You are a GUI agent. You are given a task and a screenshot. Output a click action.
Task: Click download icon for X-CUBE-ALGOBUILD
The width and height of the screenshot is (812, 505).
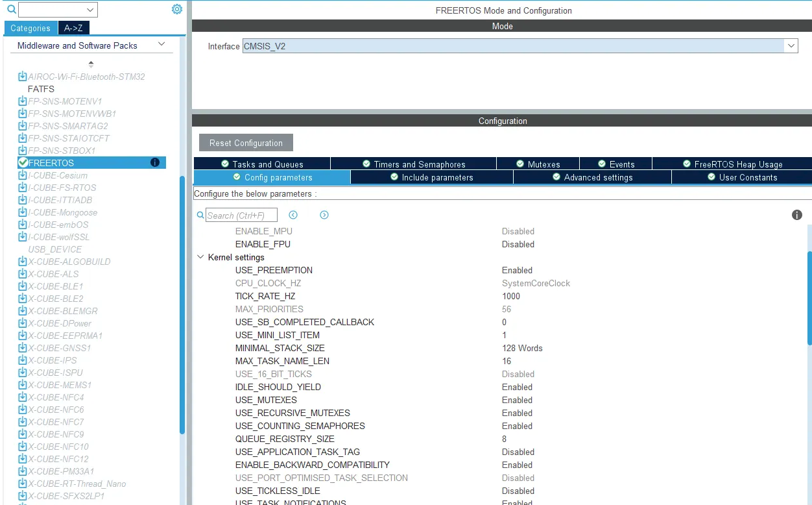click(23, 261)
